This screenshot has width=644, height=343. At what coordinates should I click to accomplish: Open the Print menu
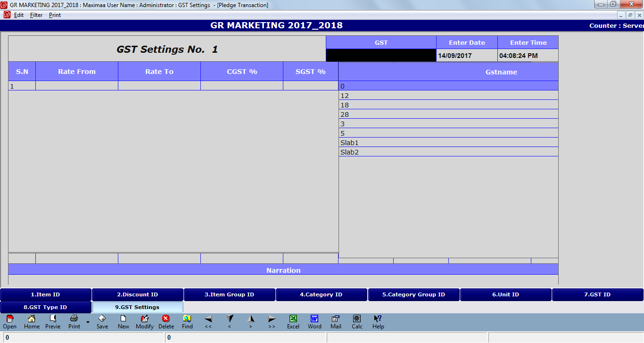[x=55, y=15]
